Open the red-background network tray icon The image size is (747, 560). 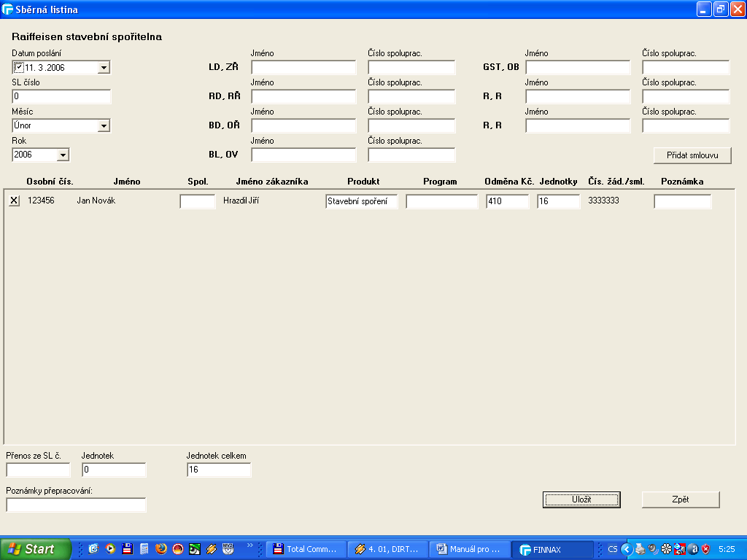(679, 549)
